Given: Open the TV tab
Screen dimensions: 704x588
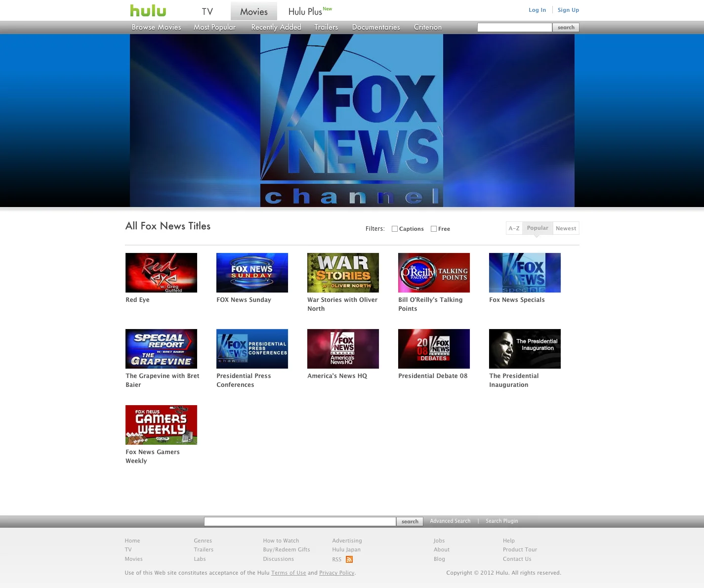Looking at the screenshot, I should click(x=207, y=11).
